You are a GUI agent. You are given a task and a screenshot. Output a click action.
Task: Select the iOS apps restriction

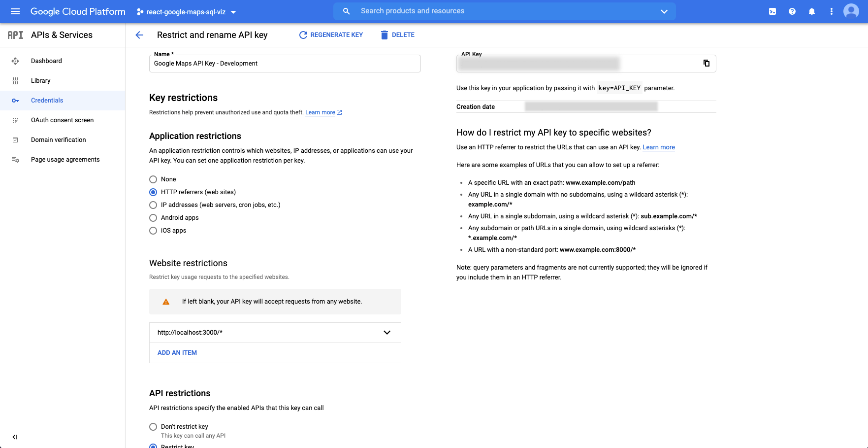(x=153, y=231)
